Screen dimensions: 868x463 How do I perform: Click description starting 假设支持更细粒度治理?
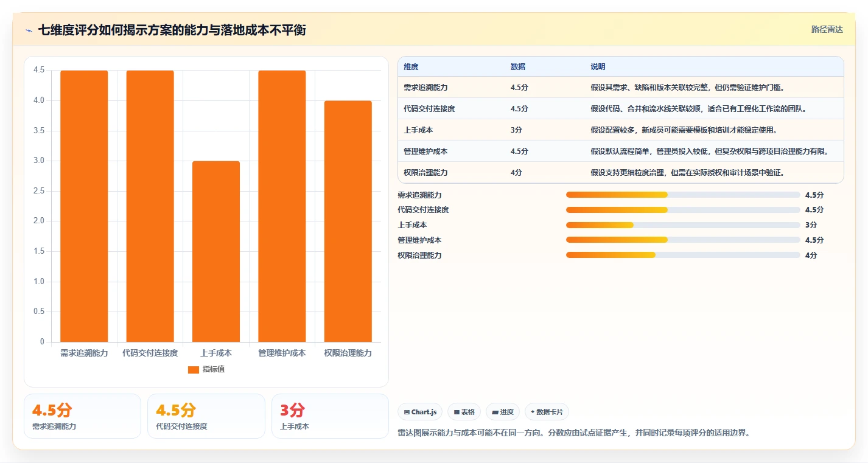(687, 173)
